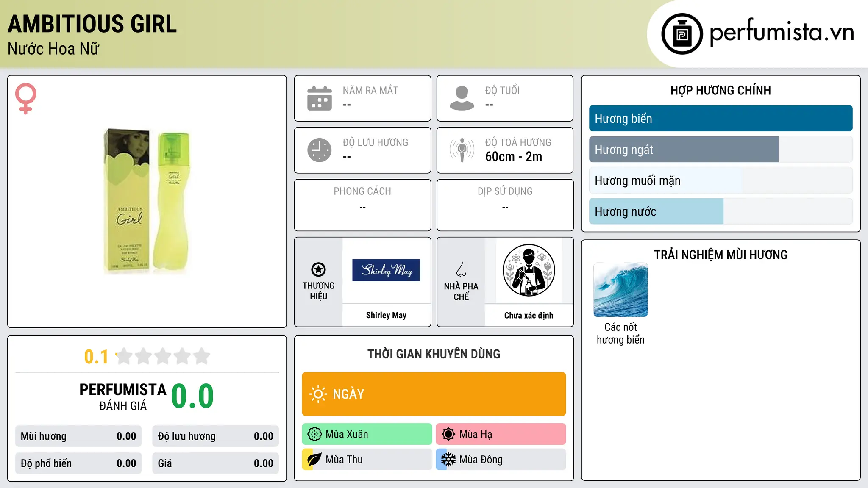Screen dimensions: 868x488
Task: Click the Dịp sử dụng occasion card
Action: [505, 205]
